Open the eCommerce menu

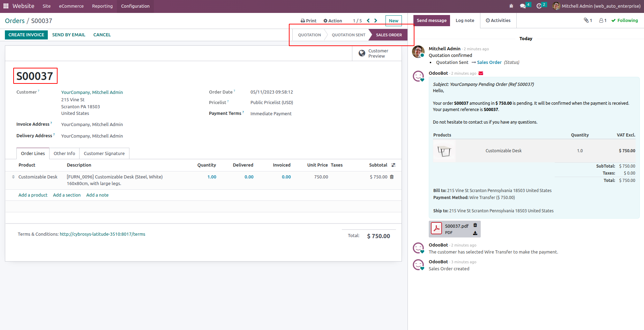tap(71, 6)
